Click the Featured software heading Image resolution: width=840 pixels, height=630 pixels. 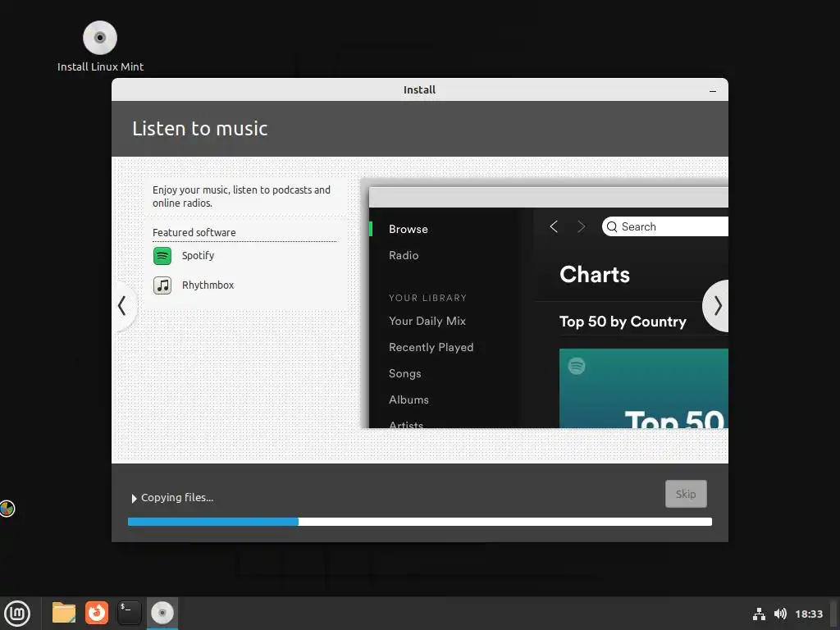point(194,232)
